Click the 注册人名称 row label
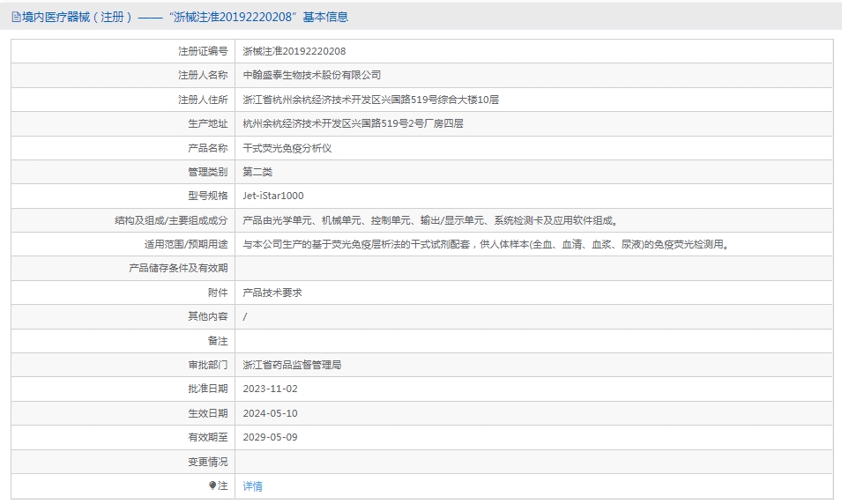Image resolution: width=842 pixels, height=504 pixels. tap(203, 75)
